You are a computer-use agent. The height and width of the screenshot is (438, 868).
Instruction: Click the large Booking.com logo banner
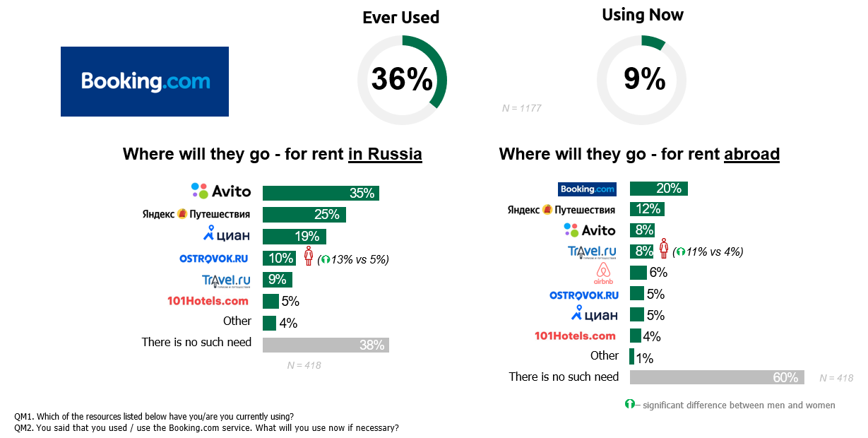pos(145,81)
